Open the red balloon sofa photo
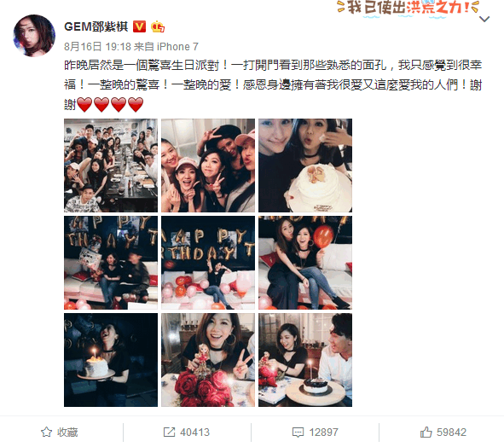Screen dimensions: 504x447 point(305,263)
